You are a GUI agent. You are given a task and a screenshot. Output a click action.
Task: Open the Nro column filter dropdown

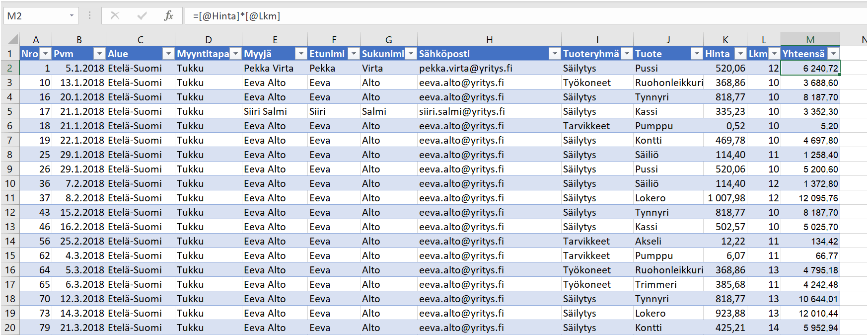(x=45, y=54)
